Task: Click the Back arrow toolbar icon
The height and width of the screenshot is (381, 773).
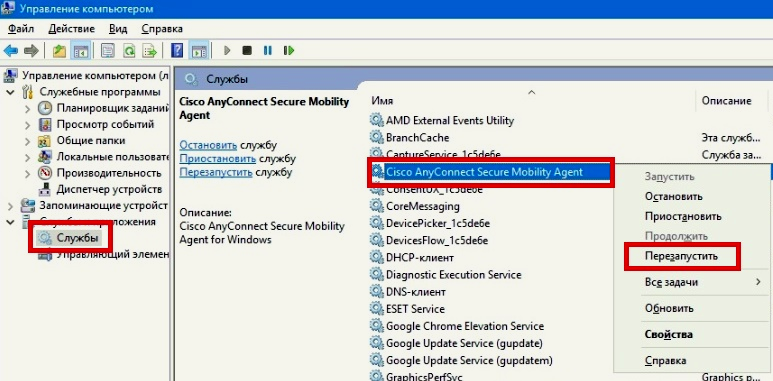Action: point(11,50)
